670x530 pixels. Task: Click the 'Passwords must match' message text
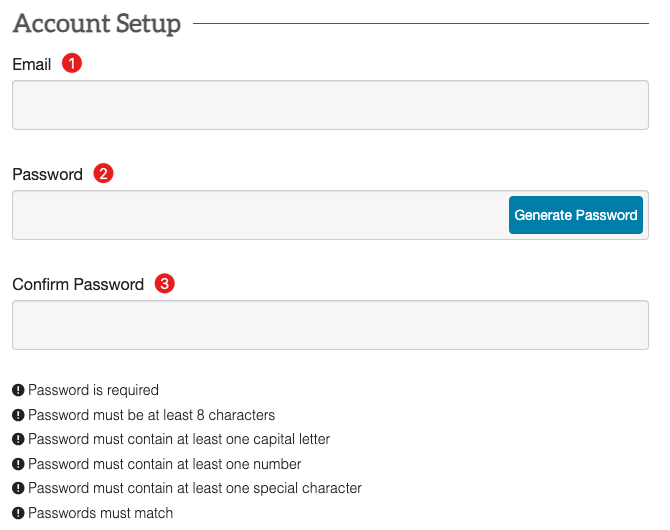pyautogui.click(x=100, y=513)
